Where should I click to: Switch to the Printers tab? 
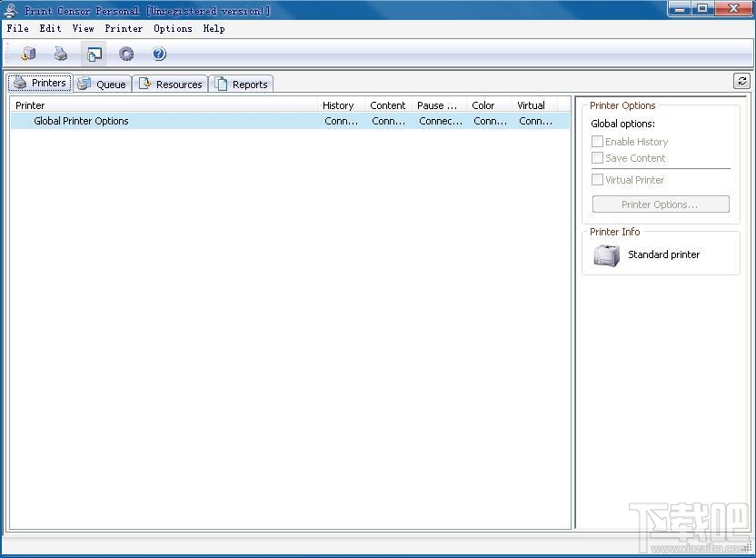coord(40,83)
